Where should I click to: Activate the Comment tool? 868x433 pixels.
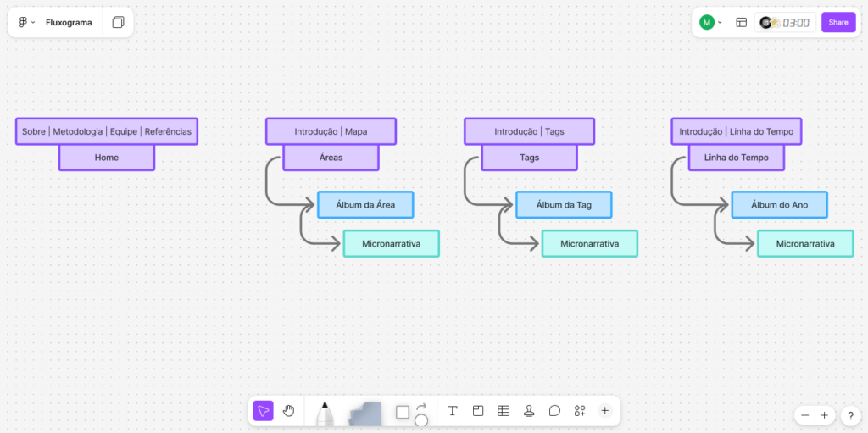554,411
